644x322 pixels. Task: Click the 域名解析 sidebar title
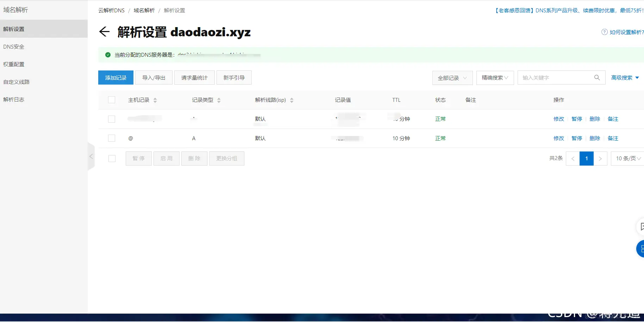[15, 10]
